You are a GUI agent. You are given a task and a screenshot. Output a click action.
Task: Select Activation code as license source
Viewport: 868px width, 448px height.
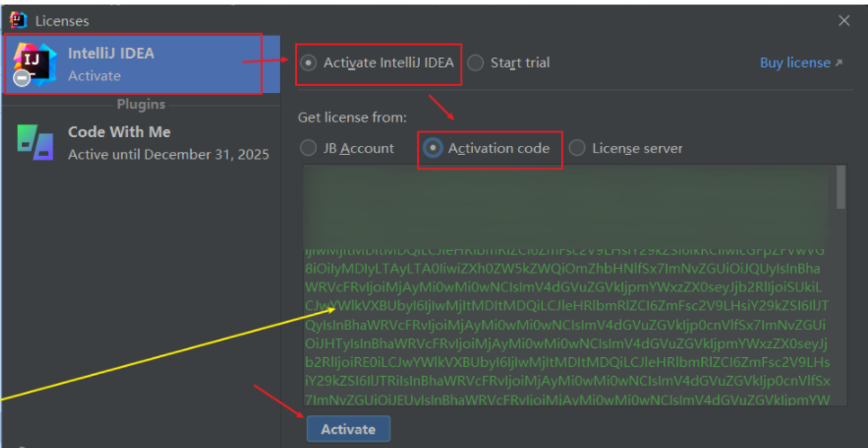[487, 148]
